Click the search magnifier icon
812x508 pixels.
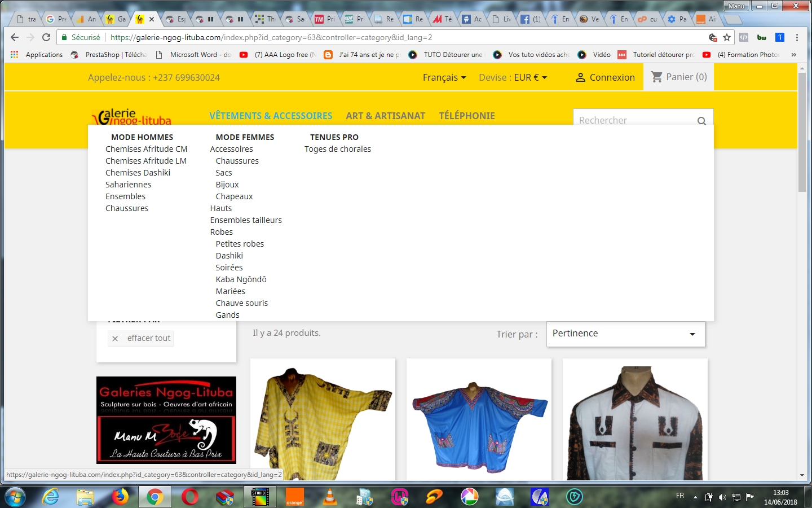coord(701,121)
